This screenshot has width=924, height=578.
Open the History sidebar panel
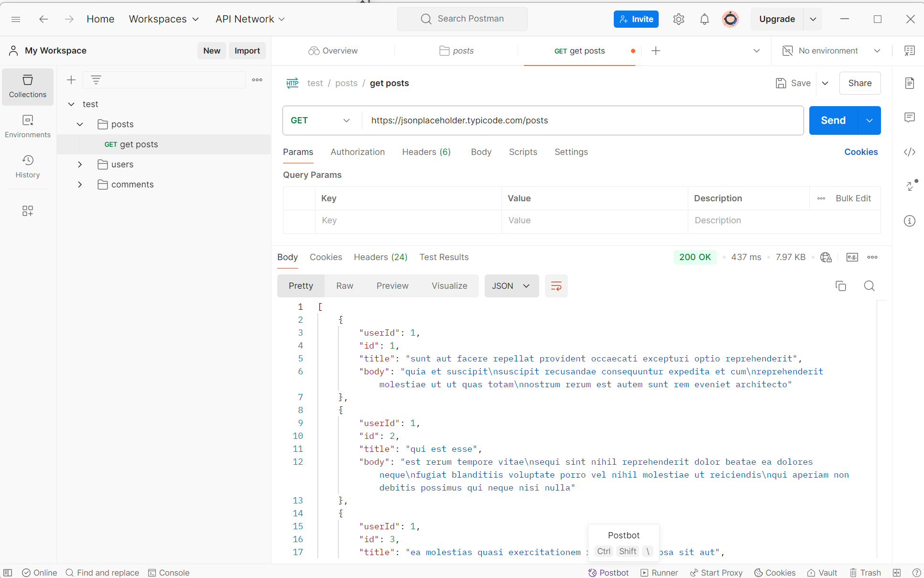28,166
